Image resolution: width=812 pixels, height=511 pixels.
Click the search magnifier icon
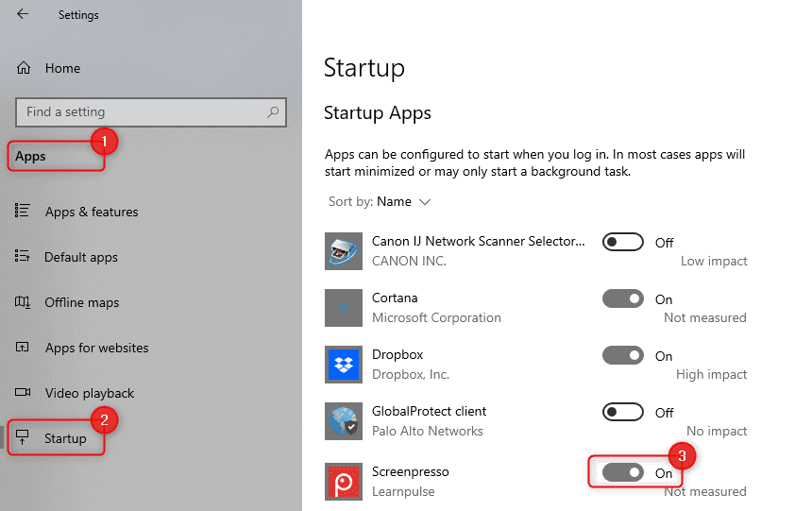(273, 112)
